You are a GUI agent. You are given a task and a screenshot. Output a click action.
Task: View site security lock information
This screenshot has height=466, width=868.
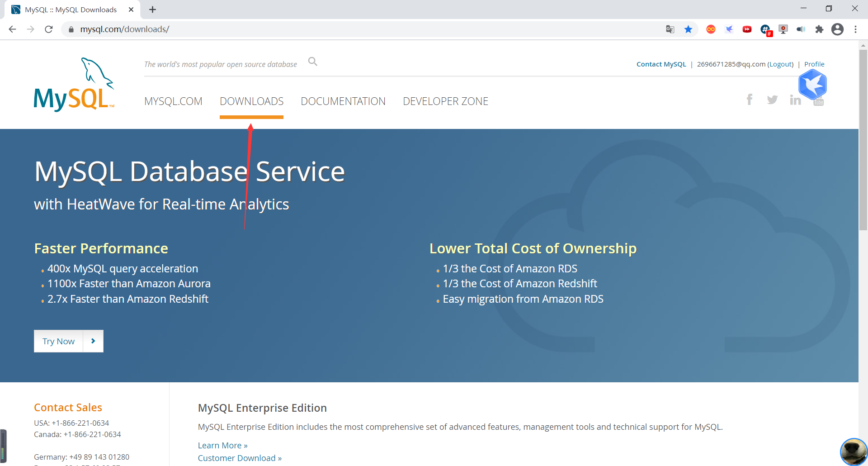[71, 29]
